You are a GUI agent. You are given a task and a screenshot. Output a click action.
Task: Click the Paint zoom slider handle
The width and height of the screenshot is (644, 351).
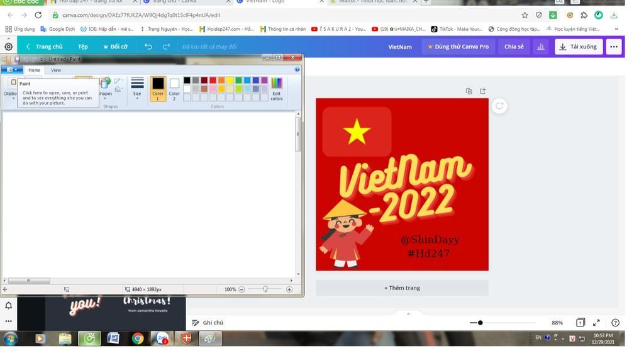click(265, 289)
